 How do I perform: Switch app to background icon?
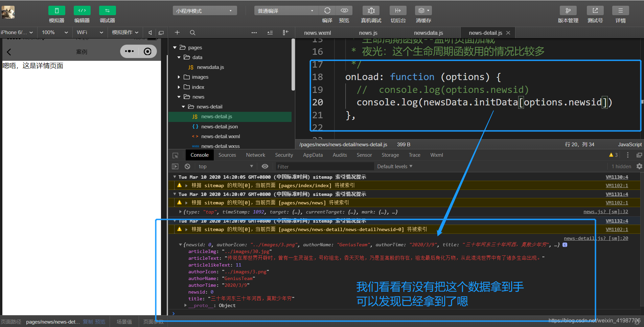coord(398,10)
